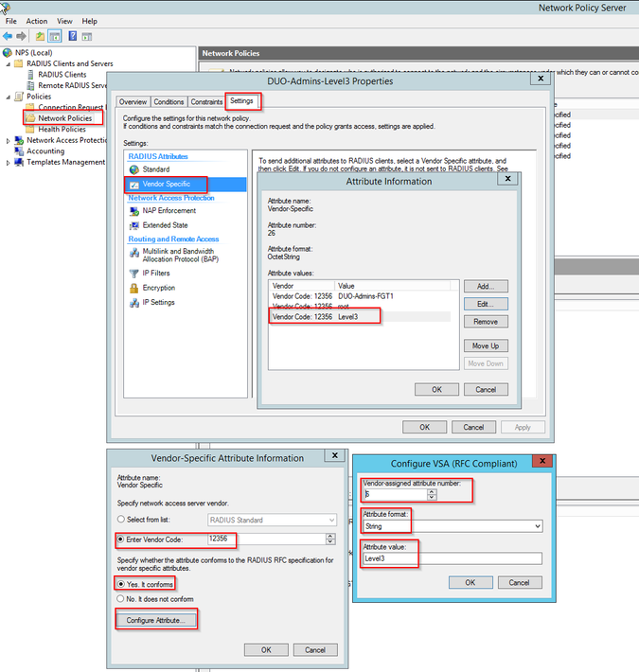Open the Help menu
Image resolution: width=639 pixels, height=672 pixels.
pos(90,21)
